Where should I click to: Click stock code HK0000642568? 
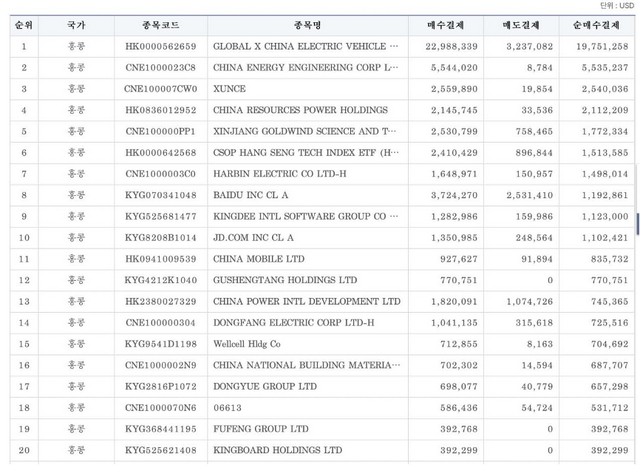tap(161, 153)
